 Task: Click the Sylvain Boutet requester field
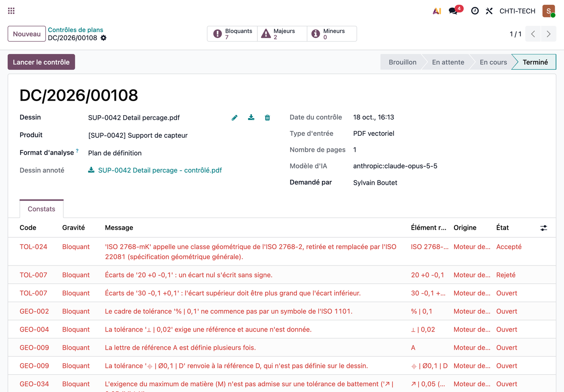375,183
